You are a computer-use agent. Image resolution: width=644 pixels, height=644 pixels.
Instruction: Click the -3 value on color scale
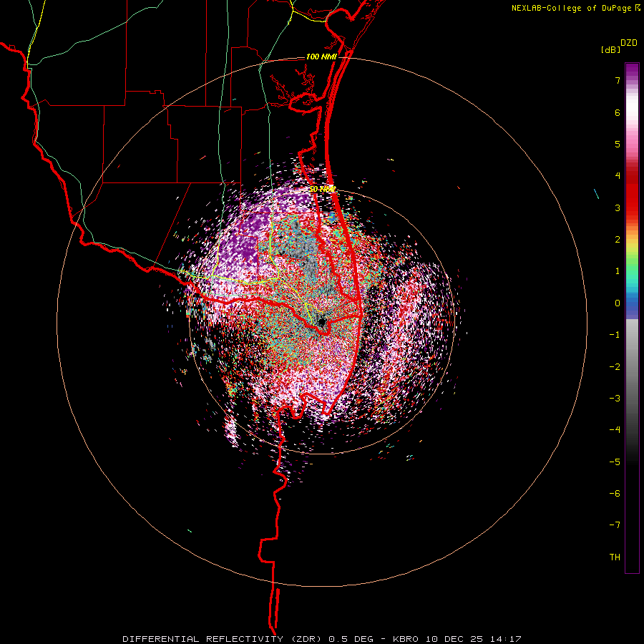click(x=615, y=399)
